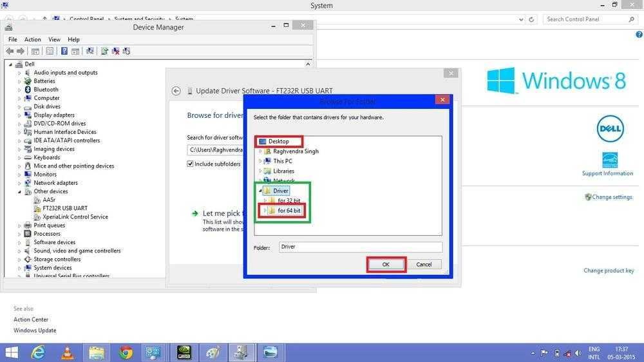Toggle the Include subfolders checkbox

point(191,164)
